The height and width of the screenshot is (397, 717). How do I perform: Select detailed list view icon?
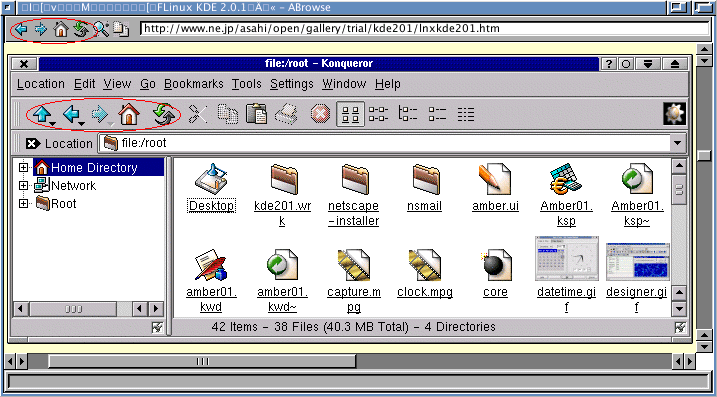point(437,114)
